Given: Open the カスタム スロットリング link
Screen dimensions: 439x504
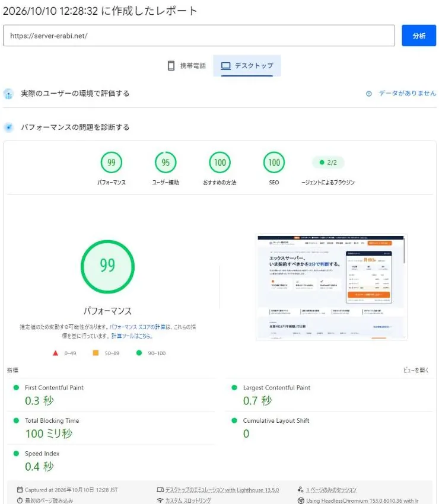Looking at the screenshot, I should (x=188, y=500).
